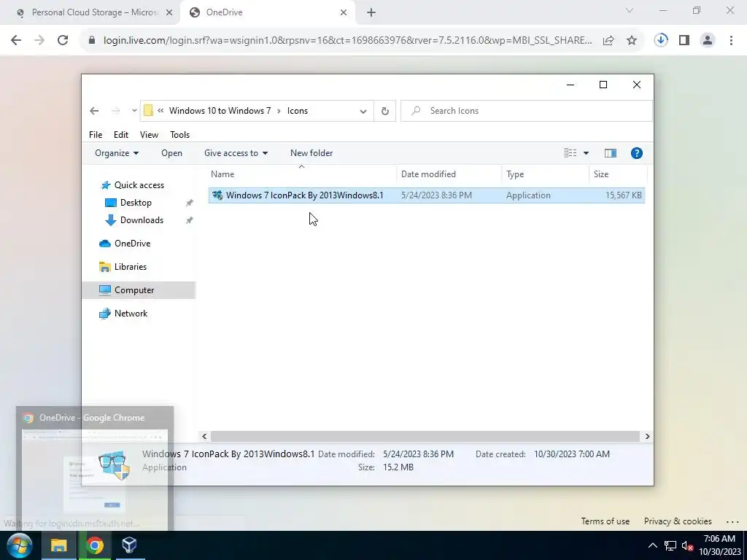Viewport: 747px width, 560px height.
Task: Open Chrome profile icon
Action: [x=708, y=41]
